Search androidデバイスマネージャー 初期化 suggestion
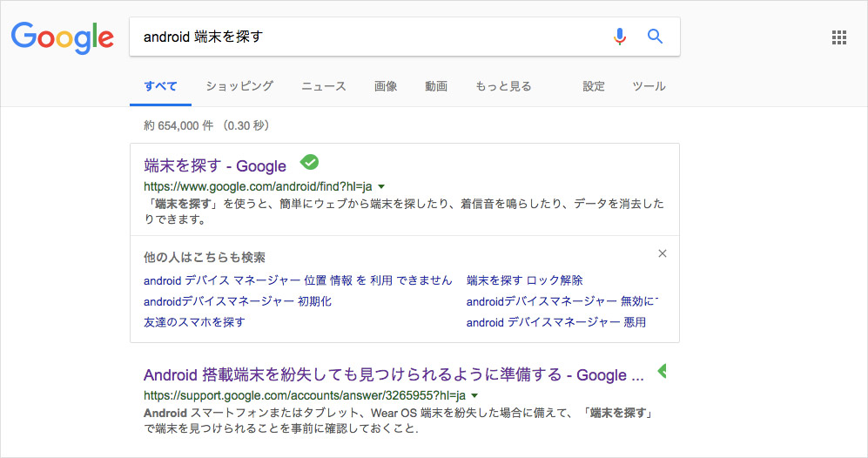The width and height of the screenshot is (868, 458). pyautogui.click(x=238, y=301)
